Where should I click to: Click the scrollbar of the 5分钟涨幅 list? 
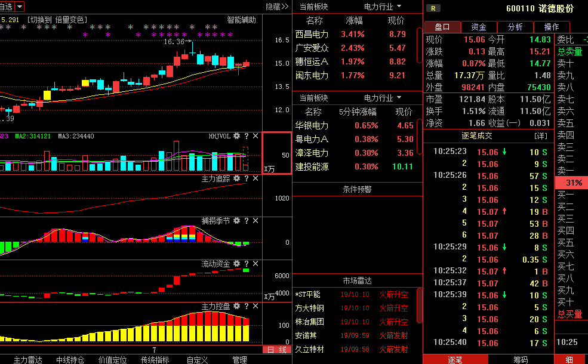420,137
